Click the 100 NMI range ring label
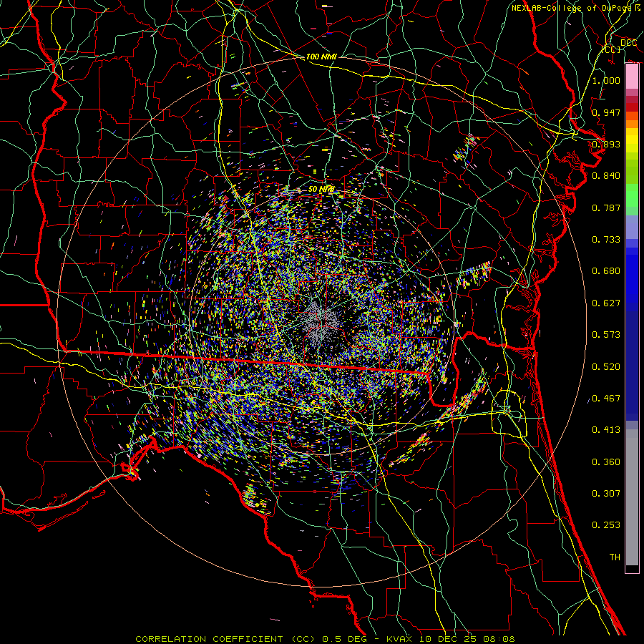This screenshot has width=644, height=644. tap(321, 57)
